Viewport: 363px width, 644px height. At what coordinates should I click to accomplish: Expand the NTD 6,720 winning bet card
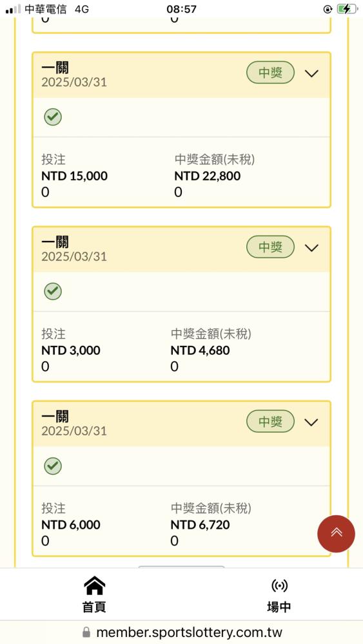[311, 422]
